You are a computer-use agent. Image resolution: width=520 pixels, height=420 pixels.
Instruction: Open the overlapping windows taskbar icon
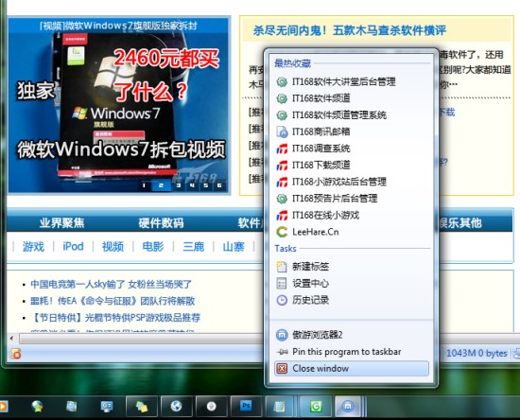pos(142,406)
